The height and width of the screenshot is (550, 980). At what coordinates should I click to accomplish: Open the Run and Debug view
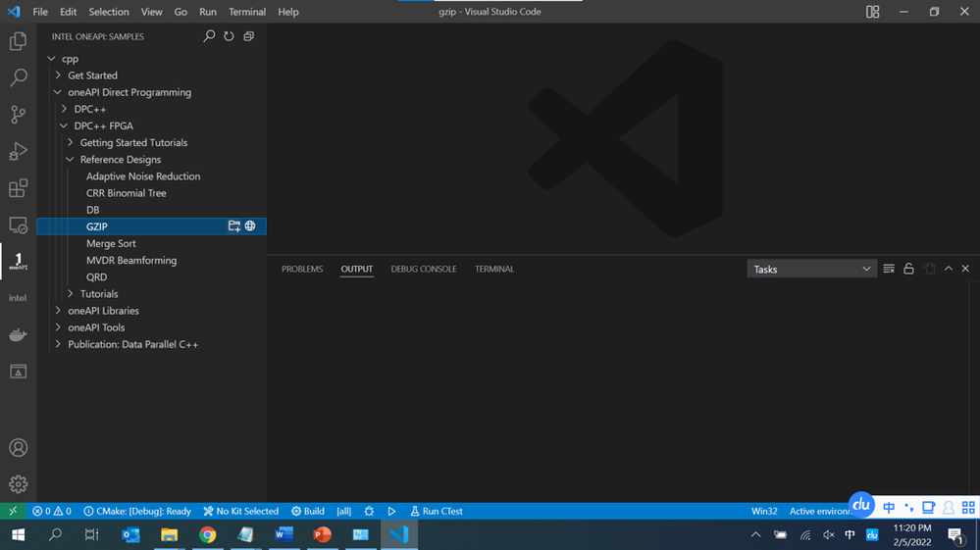(x=18, y=151)
